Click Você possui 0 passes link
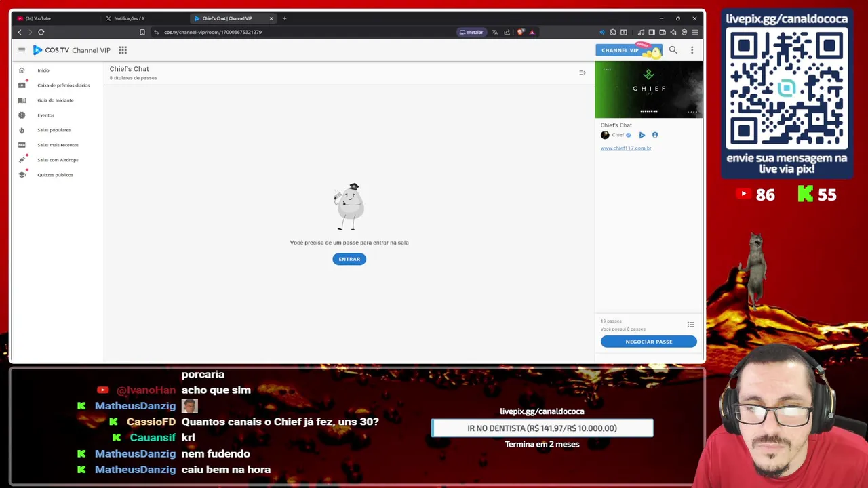868x488 pixels. (623, 329)
